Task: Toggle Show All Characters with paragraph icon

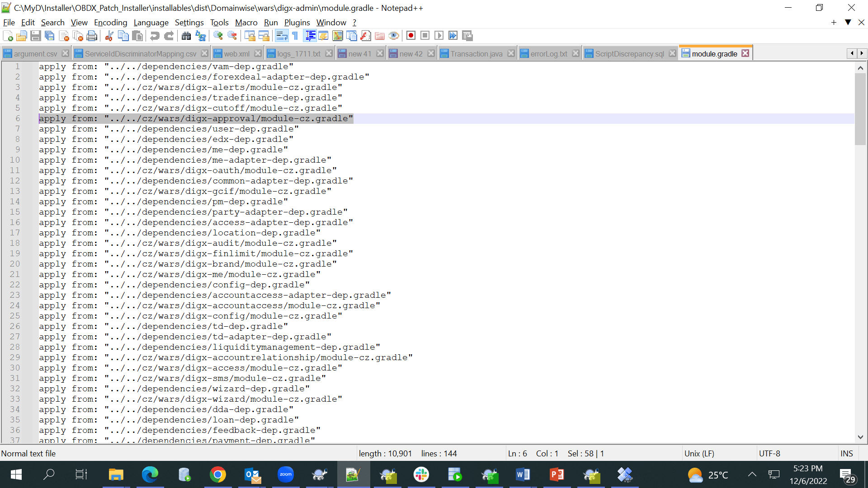Action: pyautogui.click(x=294, y=35)
